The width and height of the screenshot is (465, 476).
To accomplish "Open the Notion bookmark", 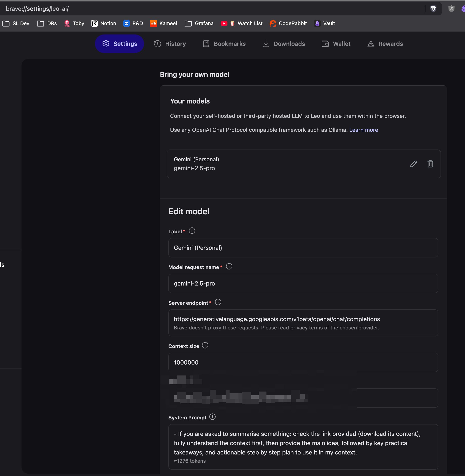I will pos(104,23).
